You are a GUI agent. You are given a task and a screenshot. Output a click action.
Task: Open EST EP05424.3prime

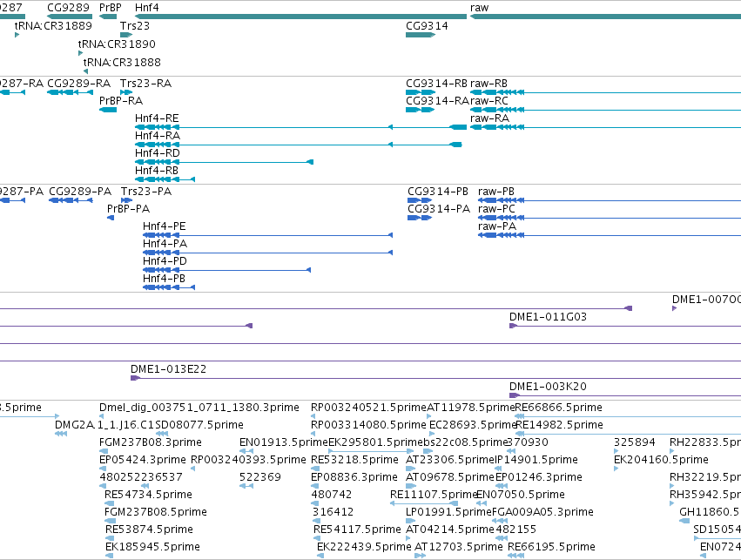pyautogui.click(x=143, y=460)
